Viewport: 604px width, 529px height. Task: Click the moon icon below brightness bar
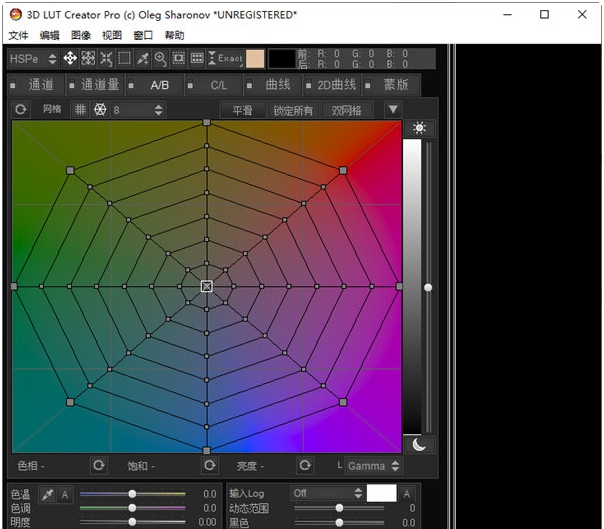pos(419,445)
